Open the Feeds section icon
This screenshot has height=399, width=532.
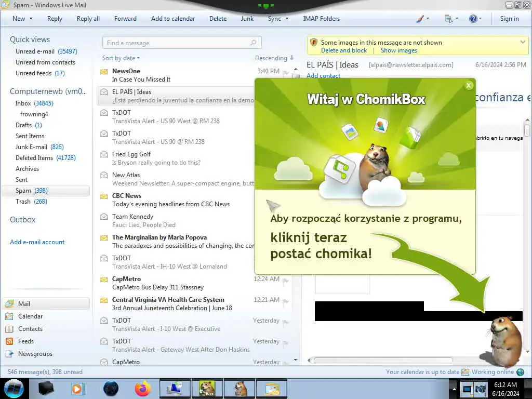(x=9, y=341)
